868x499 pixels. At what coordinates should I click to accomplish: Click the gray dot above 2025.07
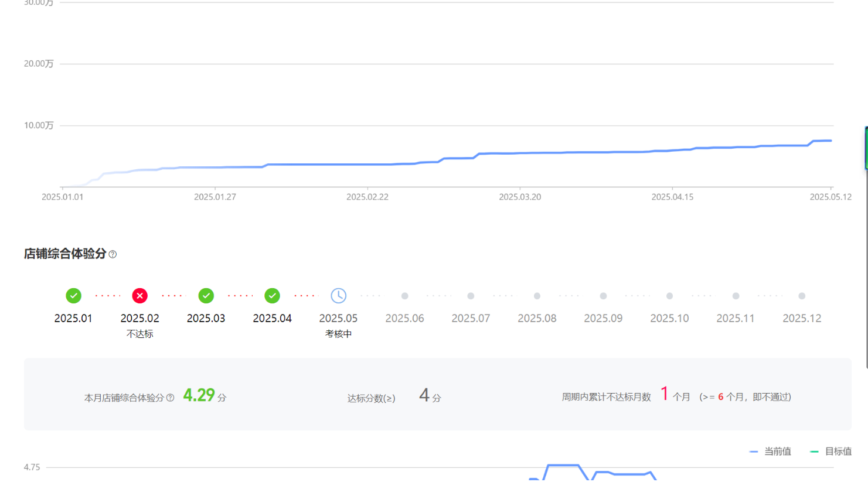coord(471,296)
